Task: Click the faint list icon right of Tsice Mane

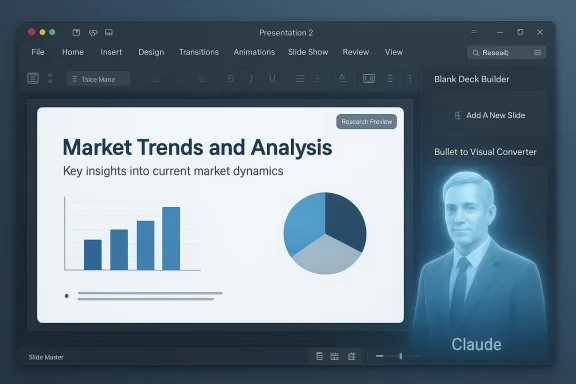Action: pos(155,79)
